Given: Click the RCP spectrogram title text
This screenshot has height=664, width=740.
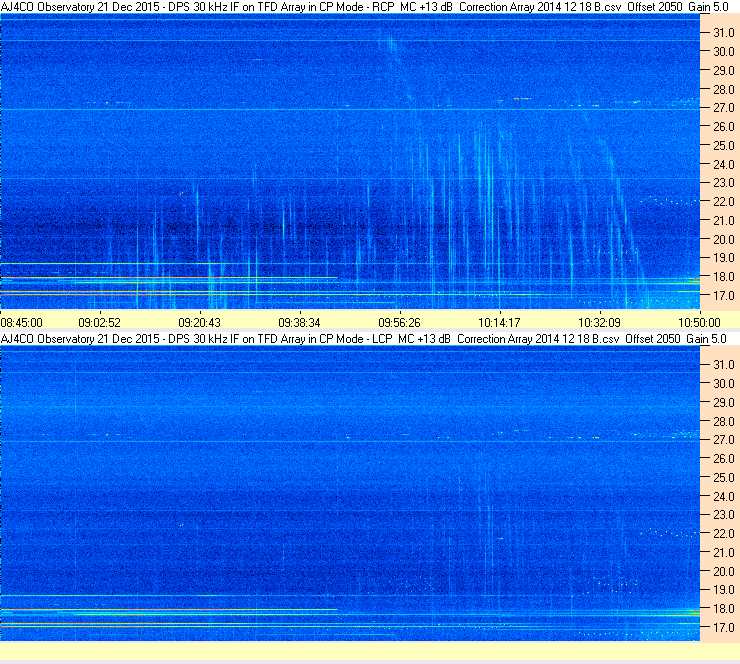Looking at the screenshot, I should click(365, 7).
